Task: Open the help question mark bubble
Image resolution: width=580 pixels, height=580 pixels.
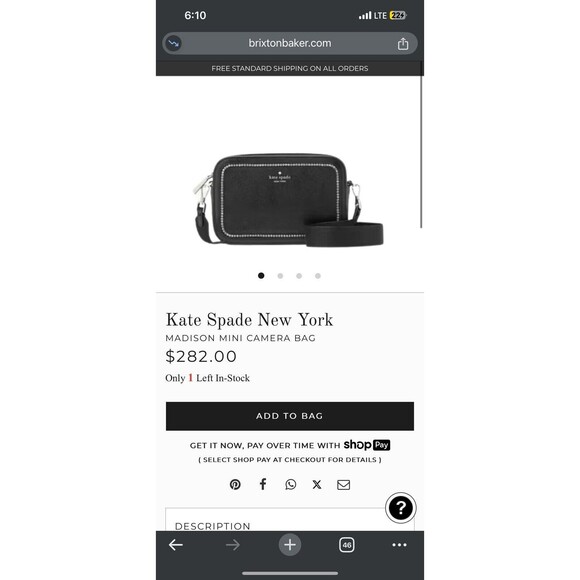Action: point(401,508)
